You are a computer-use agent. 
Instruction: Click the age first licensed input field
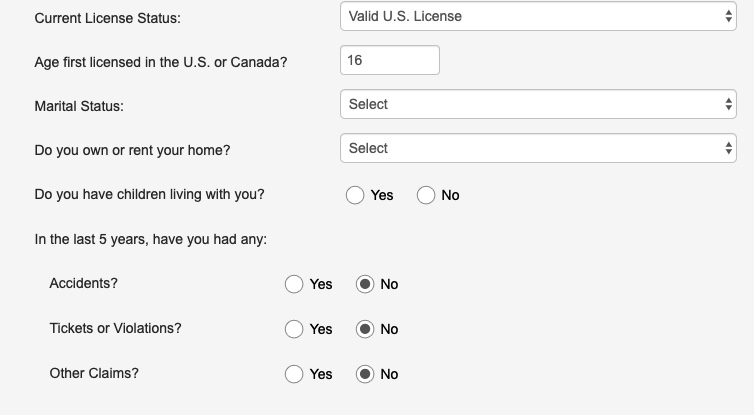[x=389, y=60]
